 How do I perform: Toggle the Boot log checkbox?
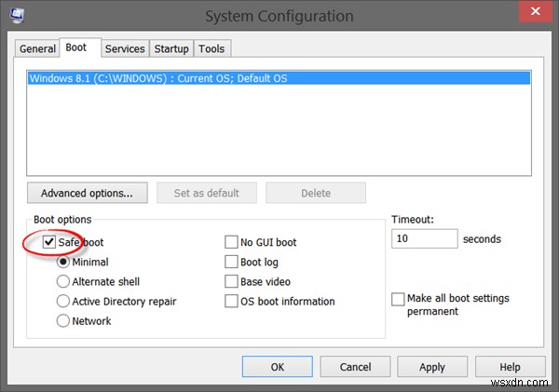coord(232,263)
